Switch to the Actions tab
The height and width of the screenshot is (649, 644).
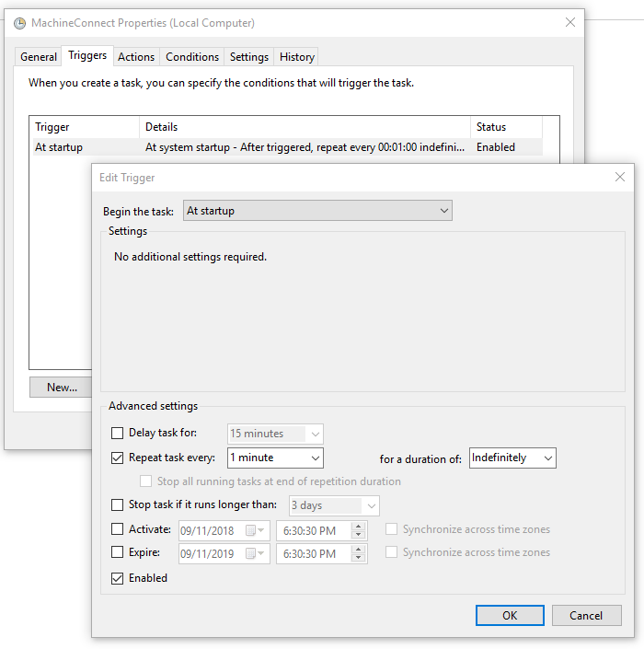(136, 57)
